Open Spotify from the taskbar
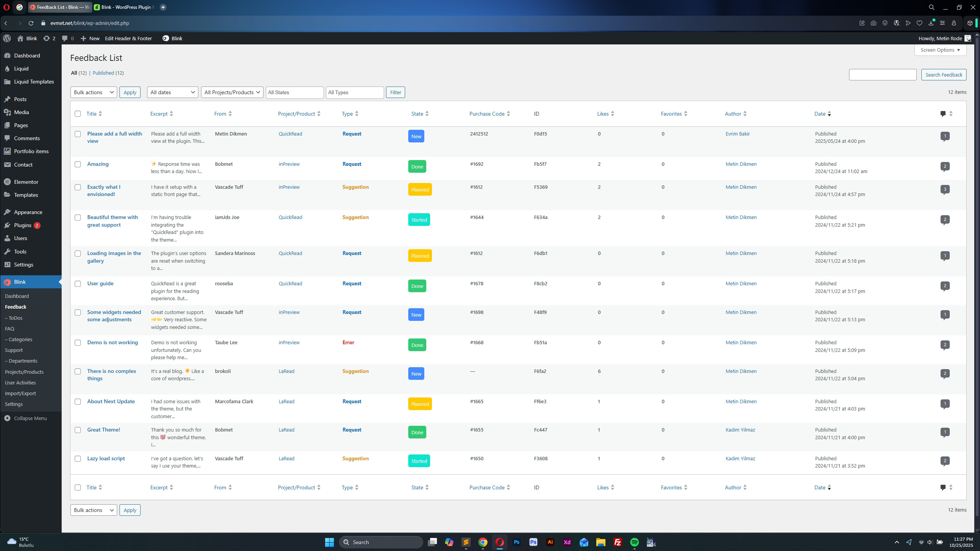 click(x=634, y=542)
